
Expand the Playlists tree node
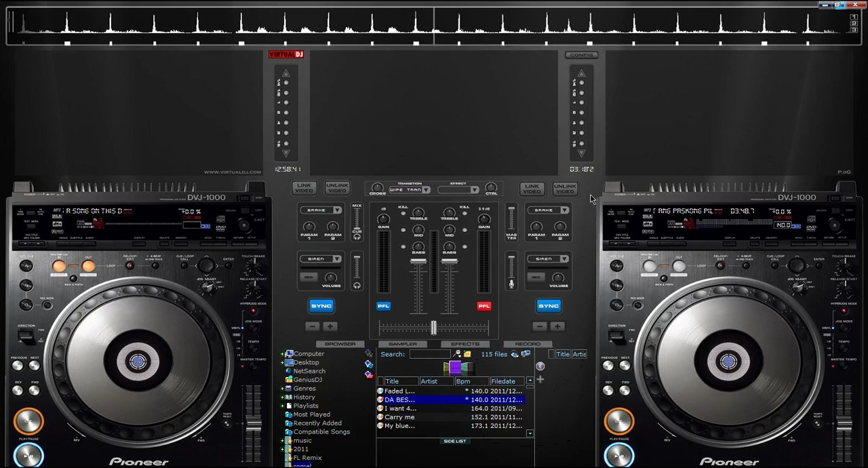tap(282, 406)
